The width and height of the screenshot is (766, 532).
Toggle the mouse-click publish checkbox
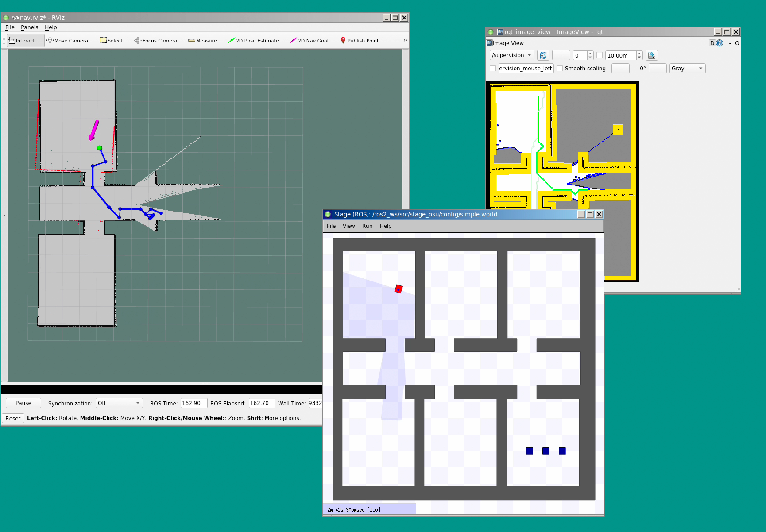click(x=493, y=69)
